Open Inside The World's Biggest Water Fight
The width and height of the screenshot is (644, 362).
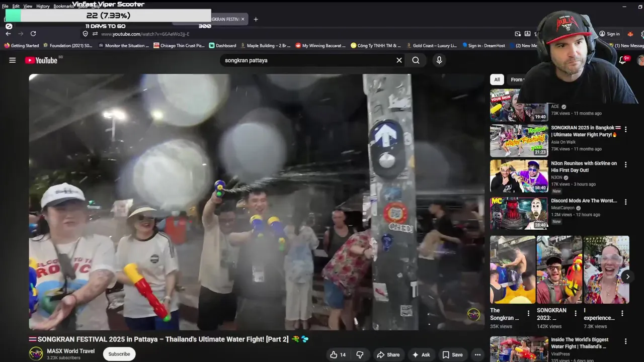point(519,349)
